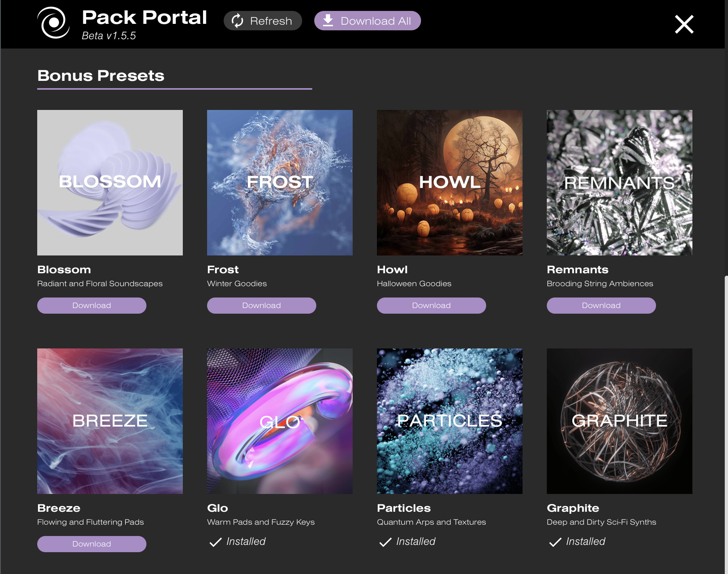Click 'Radiant and Floral Soundscapes' description
728x574 pixels.
[x=100, y=284]
